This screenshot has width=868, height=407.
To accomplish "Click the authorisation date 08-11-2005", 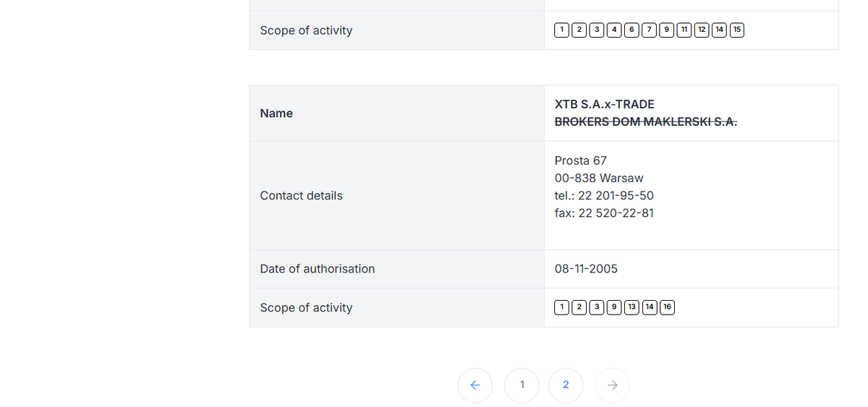I will (x=586, y=269).
